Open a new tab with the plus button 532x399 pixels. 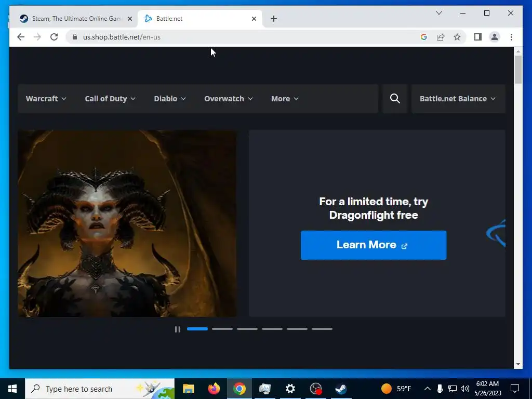tap(274, 19)
